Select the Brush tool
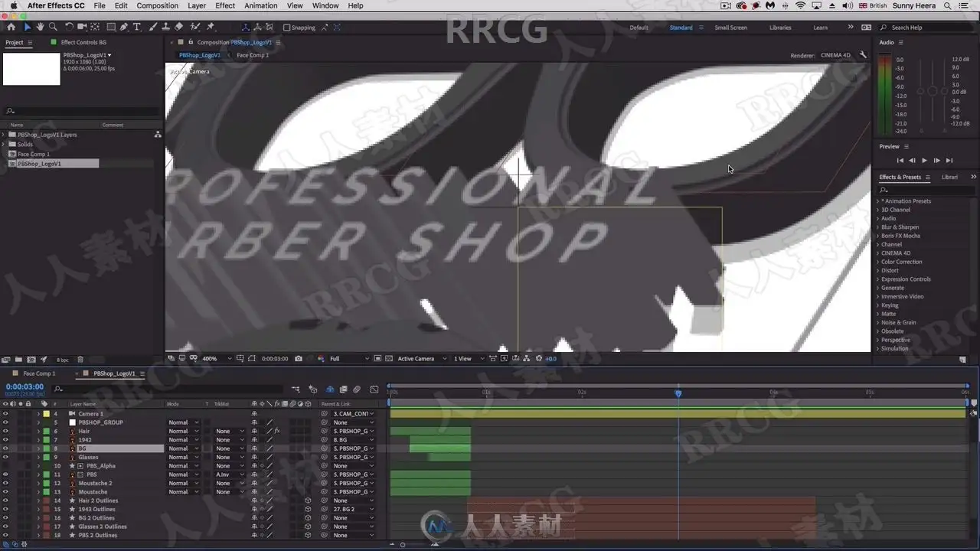 153,27
